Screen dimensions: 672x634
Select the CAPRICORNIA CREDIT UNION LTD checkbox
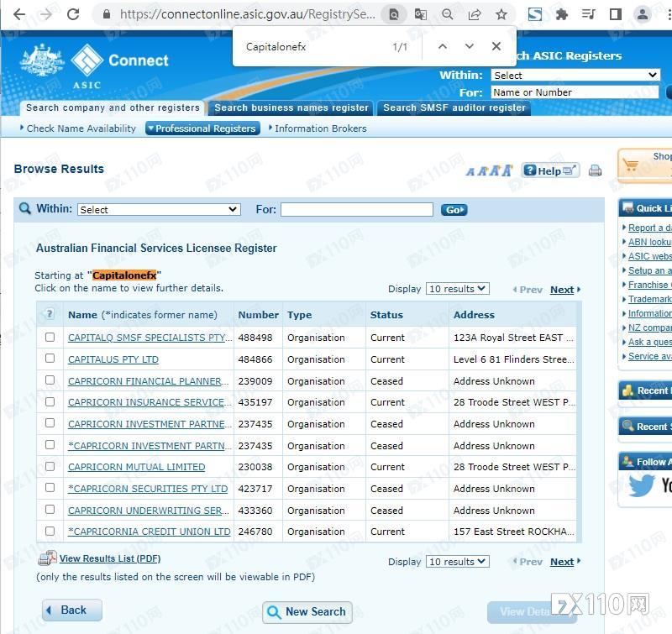pyautogui.click(x=50, y=531)
